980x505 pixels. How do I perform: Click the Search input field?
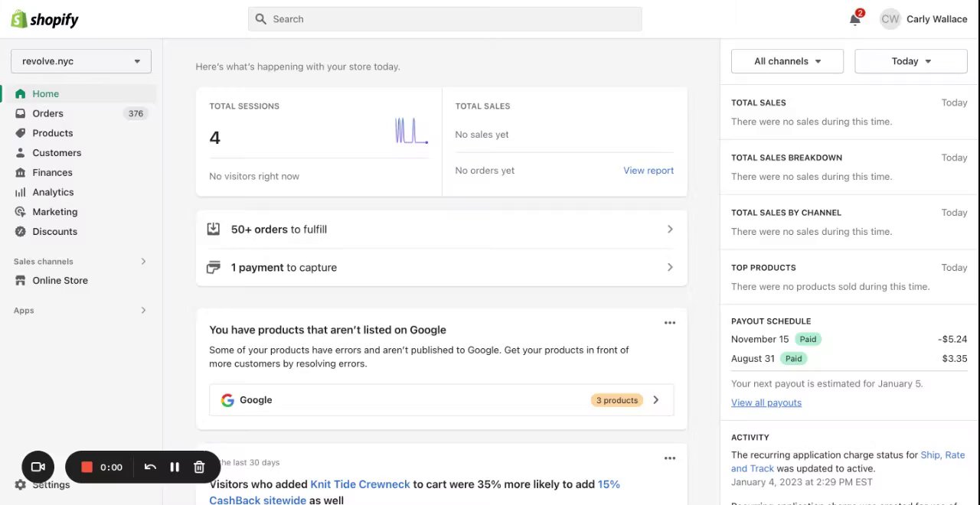[445, 19]
